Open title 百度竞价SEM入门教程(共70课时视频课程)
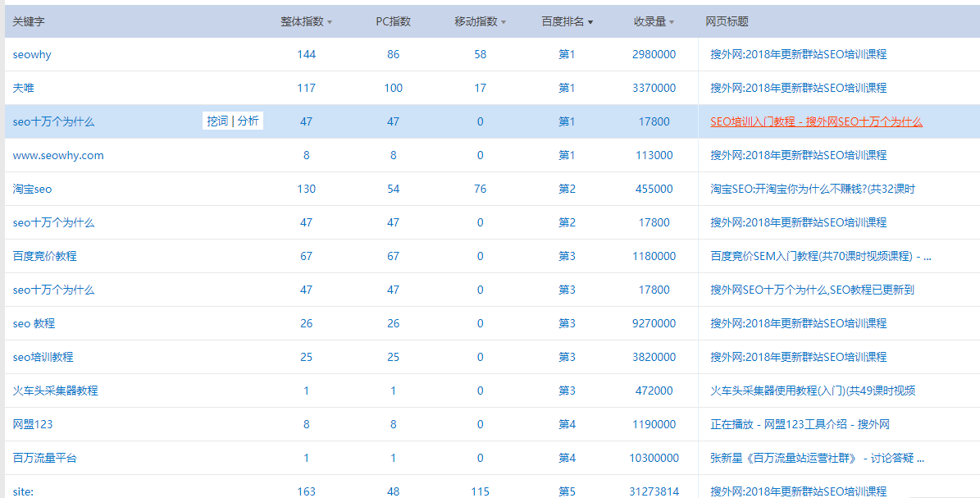The width and height of the screenshot is (980, 498). (821, 257)
